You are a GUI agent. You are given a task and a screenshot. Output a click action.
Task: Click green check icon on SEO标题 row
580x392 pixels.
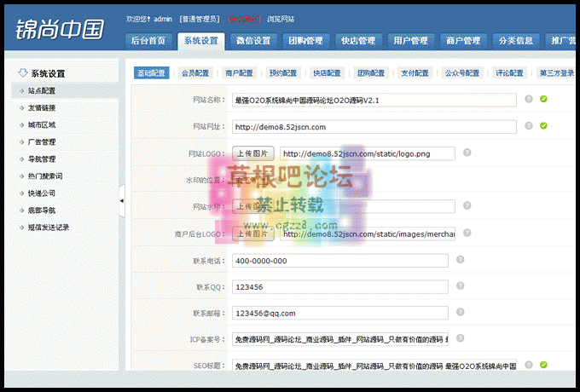tap(543, 365)
